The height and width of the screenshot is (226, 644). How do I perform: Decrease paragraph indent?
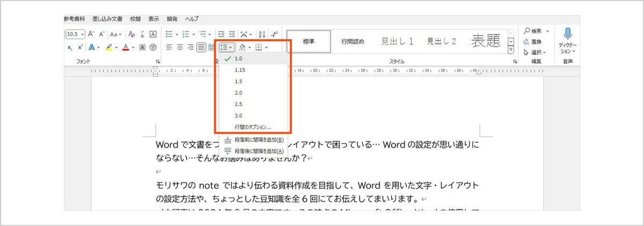(x=221, y=34)
